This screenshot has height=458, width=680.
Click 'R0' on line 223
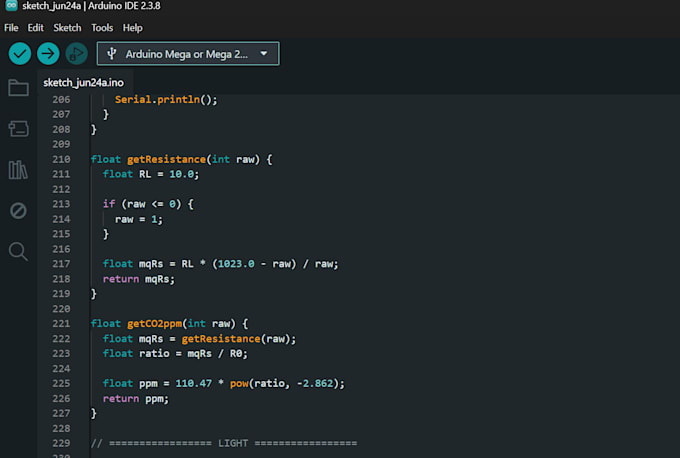236,353
